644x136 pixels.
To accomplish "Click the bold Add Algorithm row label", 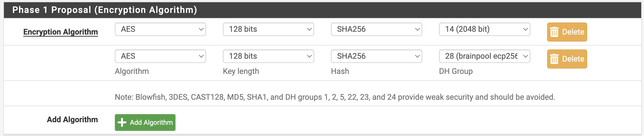I will pyautogui.click(x=72, y=120).
